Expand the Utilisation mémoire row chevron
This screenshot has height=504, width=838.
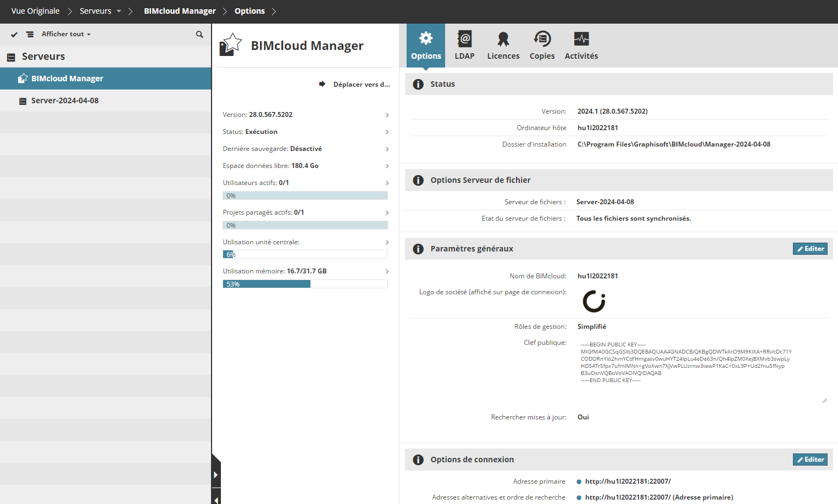click(387, 271)
